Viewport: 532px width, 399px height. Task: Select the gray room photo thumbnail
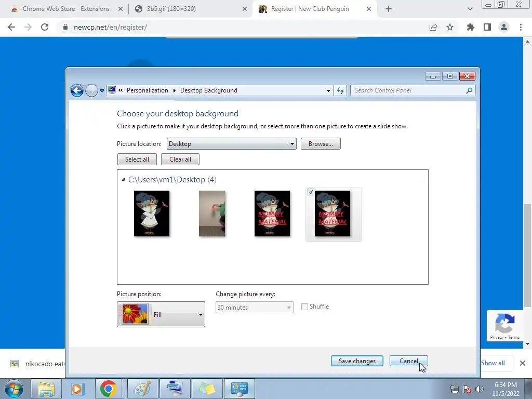coord(212,214)
